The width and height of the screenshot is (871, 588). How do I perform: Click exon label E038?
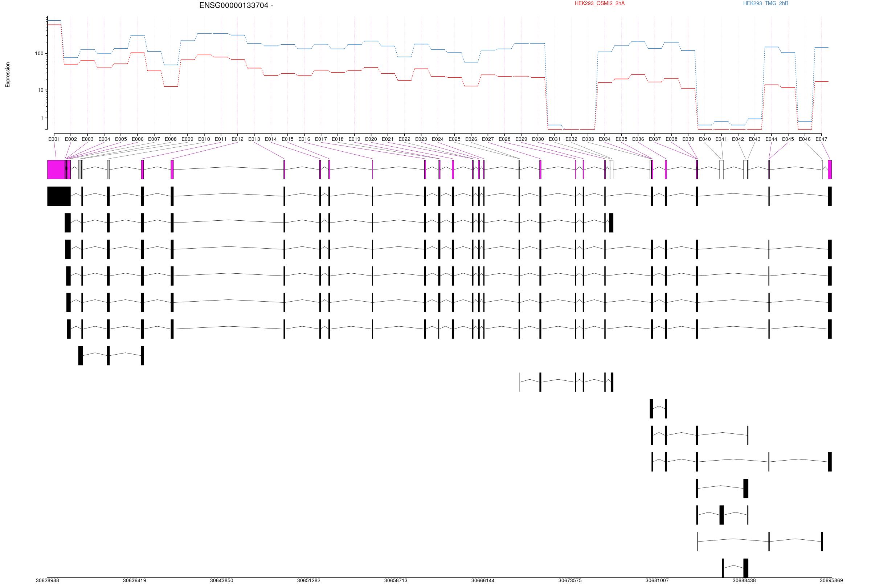[671, 139]
